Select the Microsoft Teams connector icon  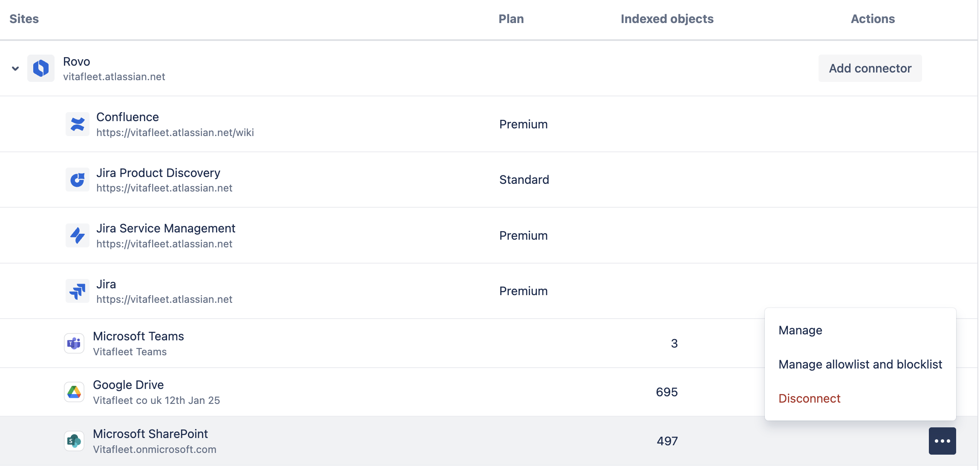point(73,343)
